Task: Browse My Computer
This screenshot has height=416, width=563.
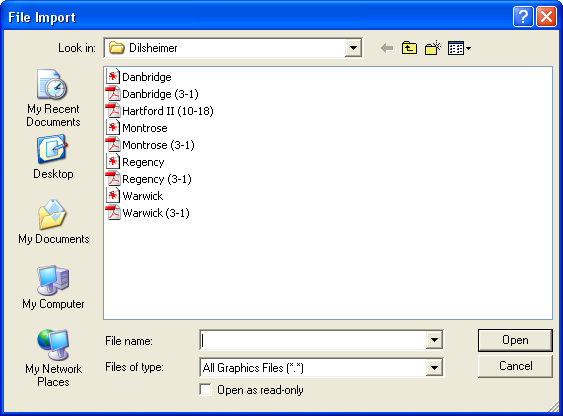Action: (53, 287)
